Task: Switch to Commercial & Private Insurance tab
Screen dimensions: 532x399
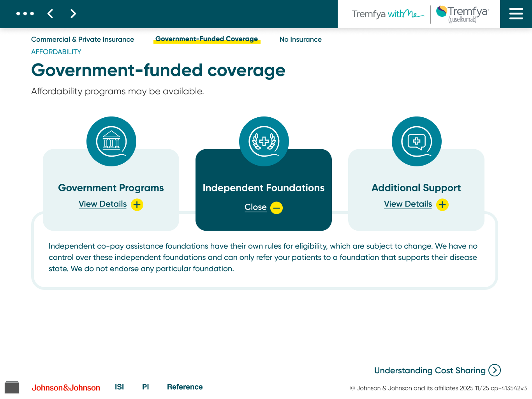Action: [83, 39]
